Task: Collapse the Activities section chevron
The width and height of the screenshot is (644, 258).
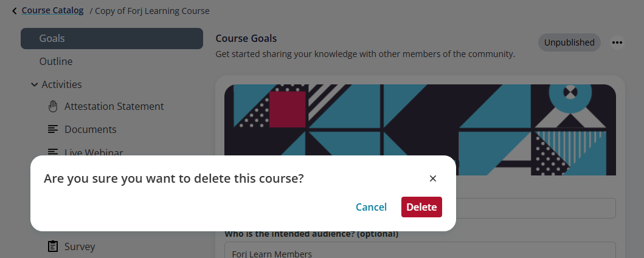Action: pos(35,84)
